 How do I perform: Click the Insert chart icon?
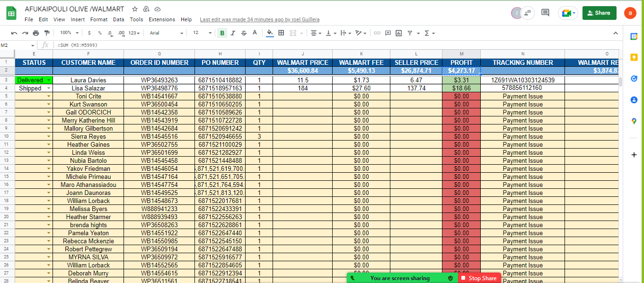(x=399, y=33)
